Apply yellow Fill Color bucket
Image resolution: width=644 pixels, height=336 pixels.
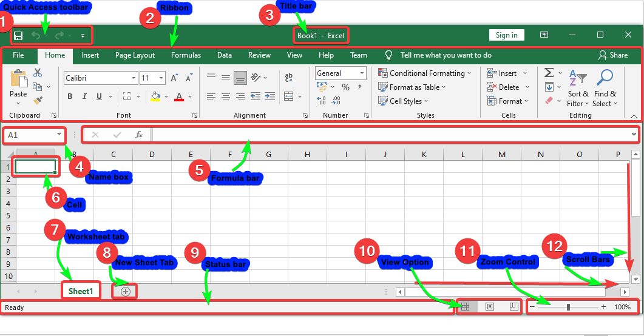pyautogui.click(x=155, y=97)
